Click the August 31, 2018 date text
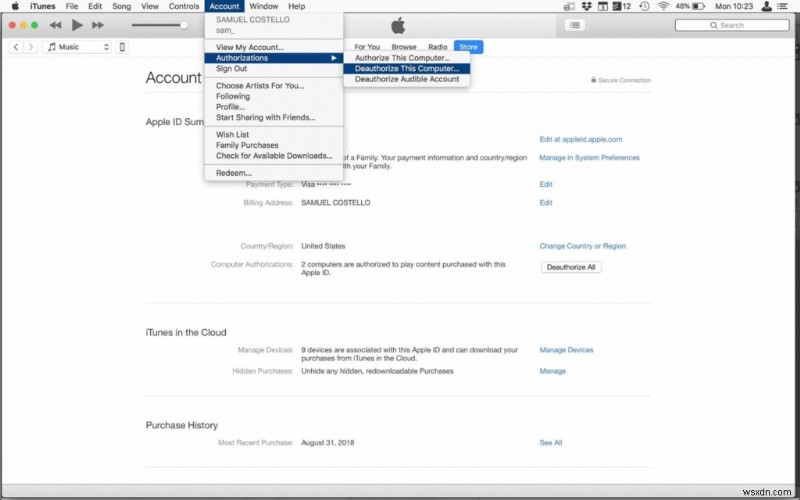 [x=328, y=443]
